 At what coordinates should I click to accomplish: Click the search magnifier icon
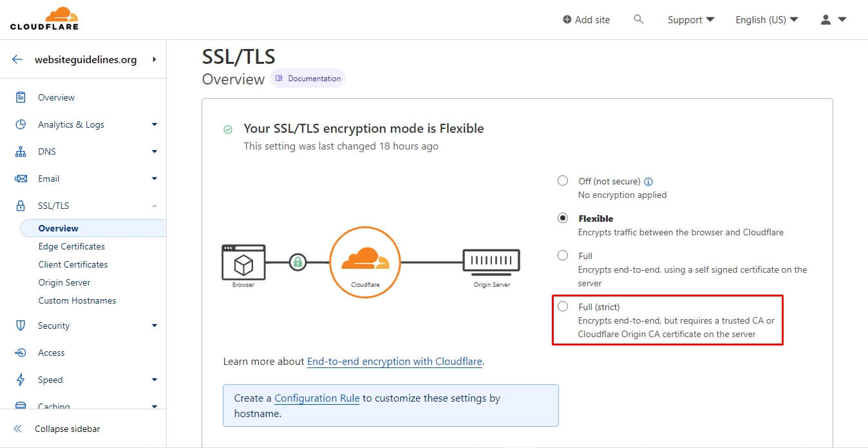(x=639, y=19)
